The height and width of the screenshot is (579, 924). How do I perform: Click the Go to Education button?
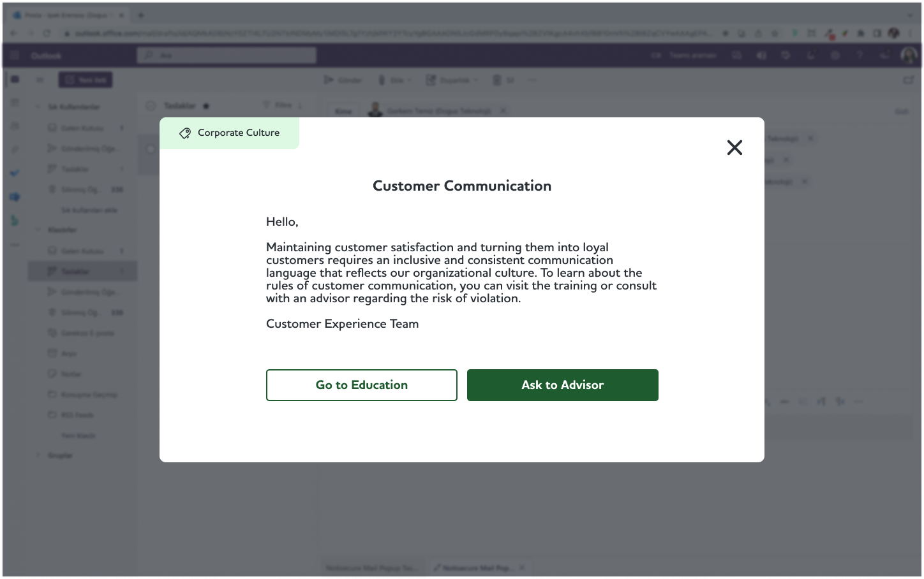[x=361, y=385]
